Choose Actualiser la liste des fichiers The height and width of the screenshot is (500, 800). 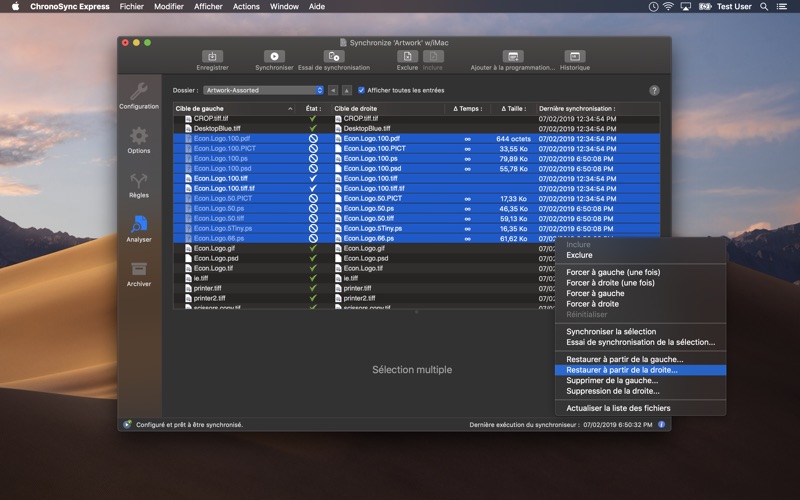pos(640,408)
